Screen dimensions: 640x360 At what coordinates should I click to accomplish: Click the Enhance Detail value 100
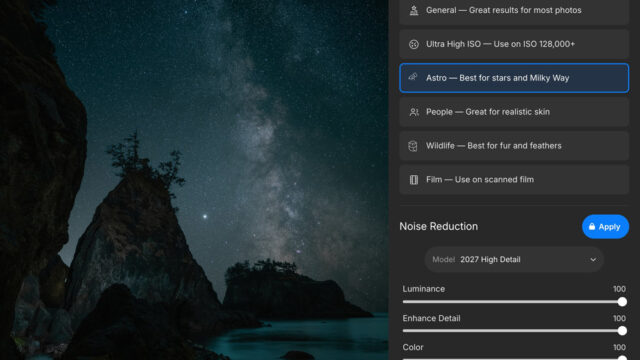tap(619, 318)
